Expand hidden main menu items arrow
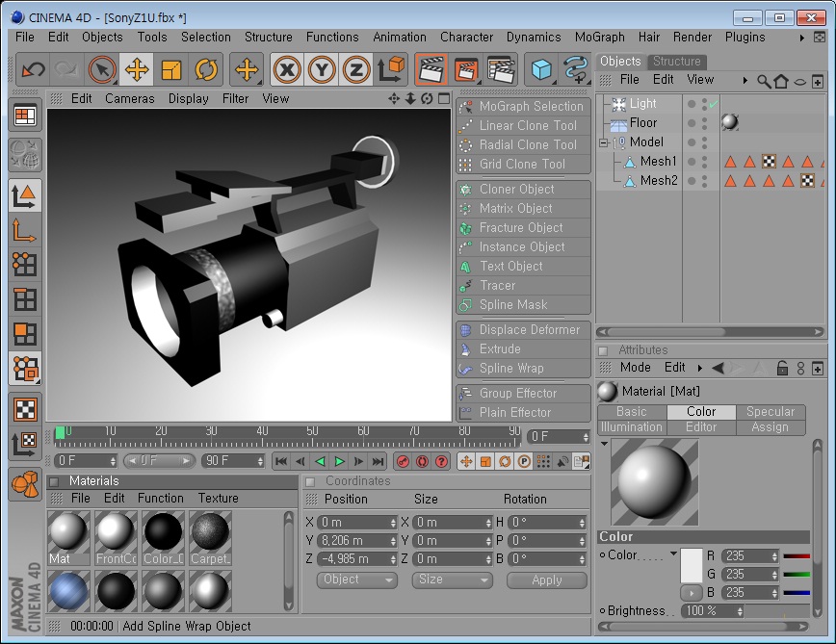 (x=801, y=38)
